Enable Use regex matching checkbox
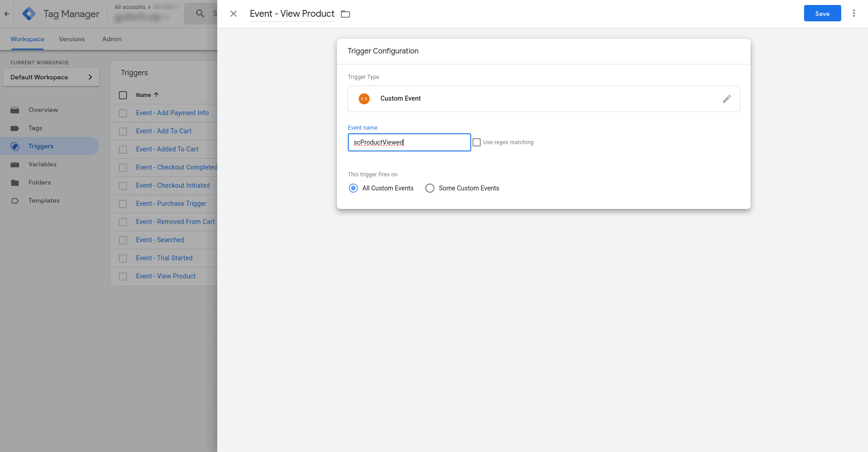Screen dimensions: 868x452 pyautogui.click(x=477, y=142)
